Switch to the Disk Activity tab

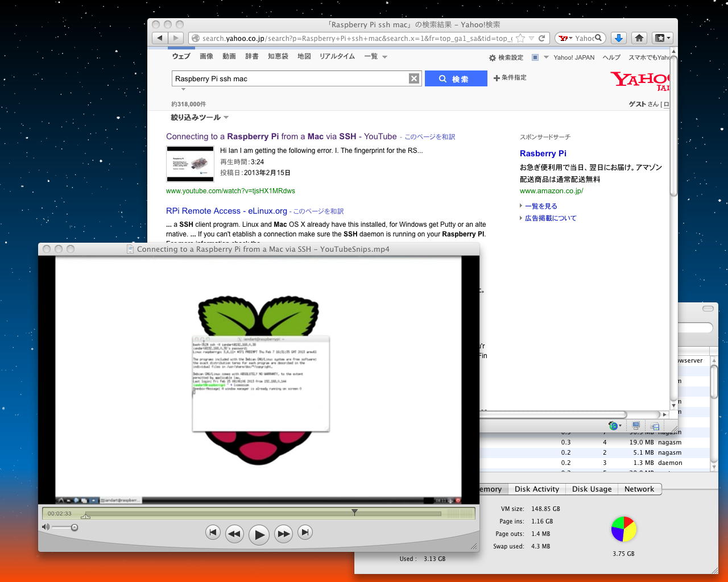pyautogui.click(x=536, y=489)
